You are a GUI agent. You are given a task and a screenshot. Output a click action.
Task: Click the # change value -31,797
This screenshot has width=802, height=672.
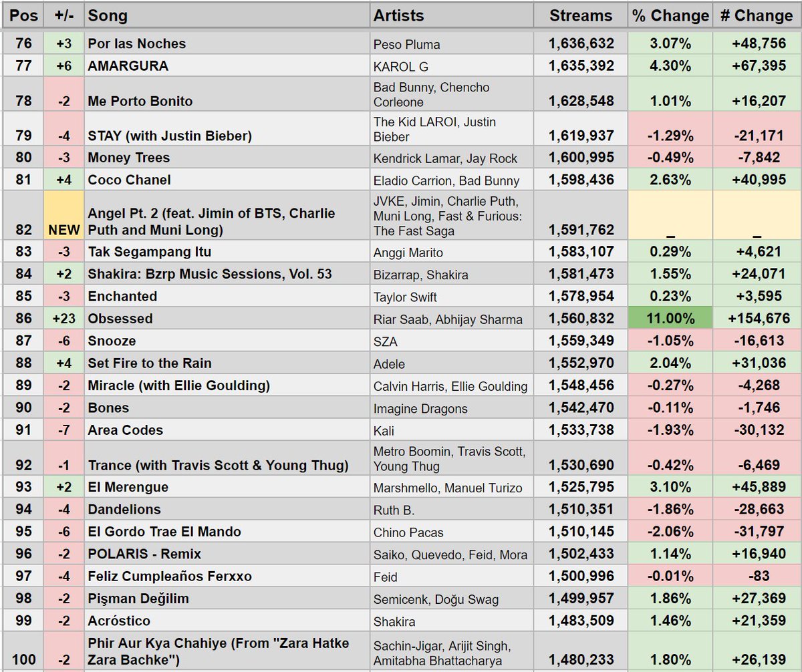click(x=757, y=532)
